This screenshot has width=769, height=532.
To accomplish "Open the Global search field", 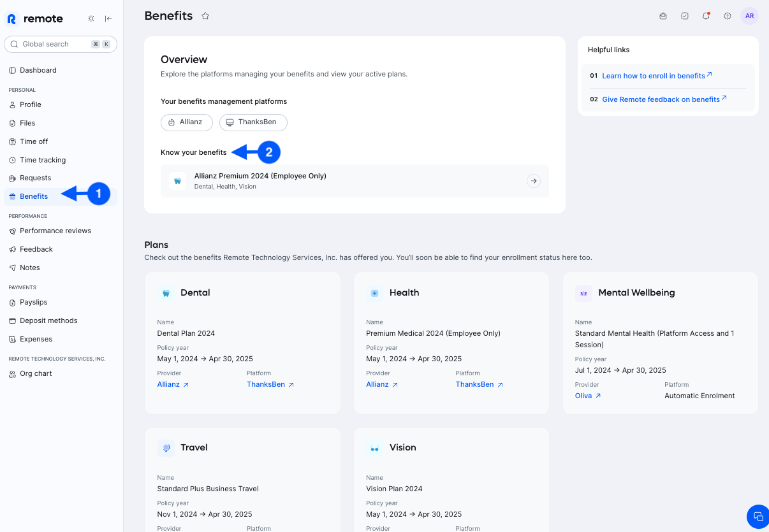I will click(61, 44).
